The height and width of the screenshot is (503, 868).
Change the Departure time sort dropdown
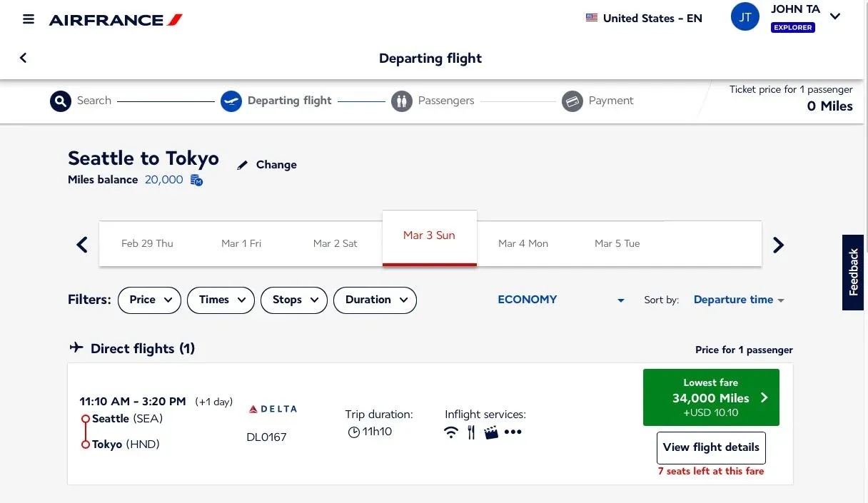pos(739,300)
